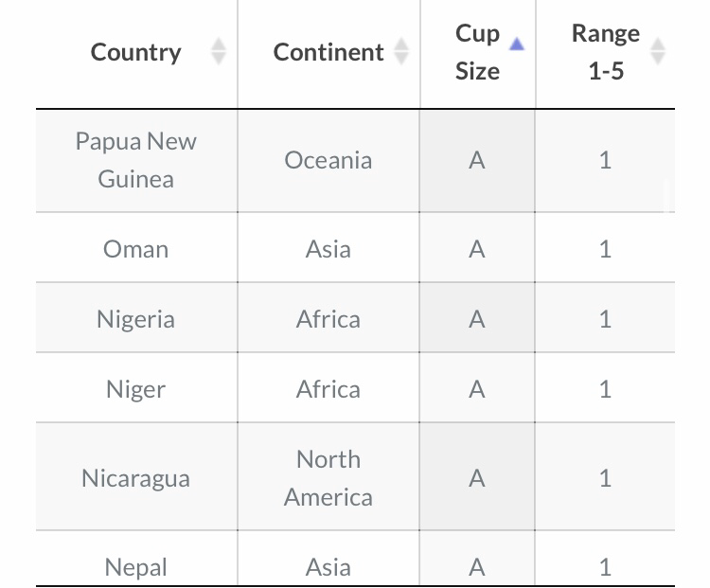This screenshot has height=588, width=710.
Task: Click the Continent column header
Action: [x=328, y=52]
